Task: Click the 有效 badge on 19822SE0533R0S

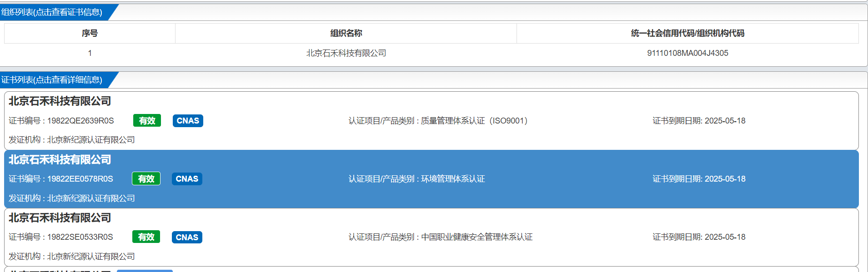Action: pos(146,237)
